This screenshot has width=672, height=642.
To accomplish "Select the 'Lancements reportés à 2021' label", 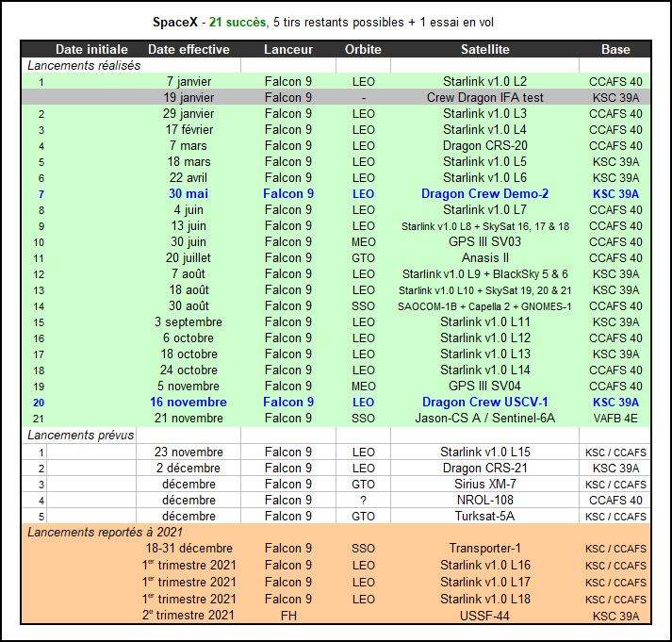I will pyautogui.click(x=105, y=533).
